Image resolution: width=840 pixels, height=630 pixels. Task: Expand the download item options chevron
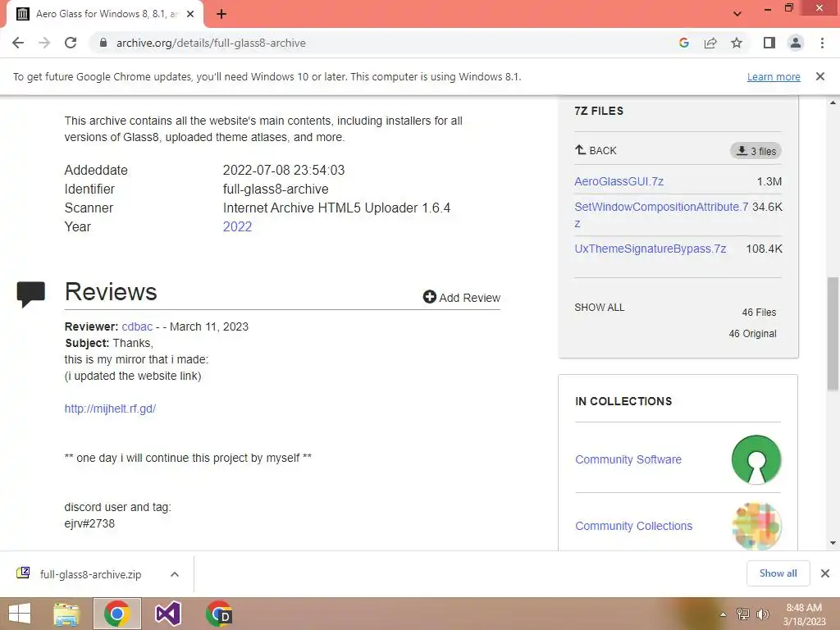click(174, 574)
